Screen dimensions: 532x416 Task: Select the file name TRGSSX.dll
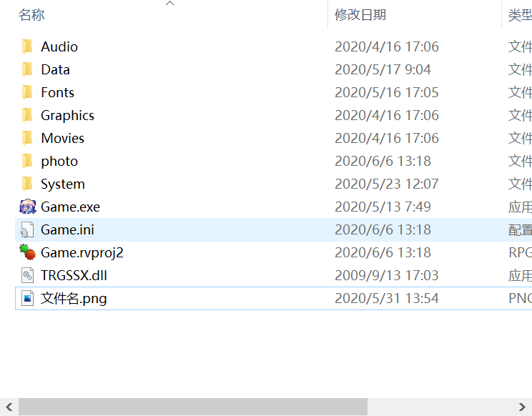click(74, 276)
